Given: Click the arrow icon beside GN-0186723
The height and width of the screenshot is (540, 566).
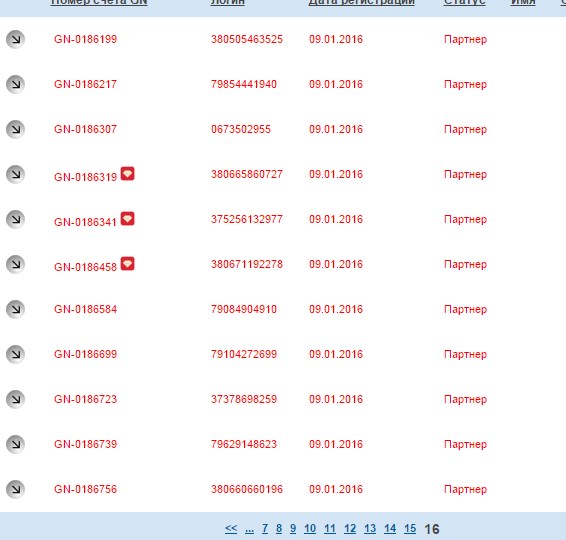Looking at the screenshot, I should [15, 399].
